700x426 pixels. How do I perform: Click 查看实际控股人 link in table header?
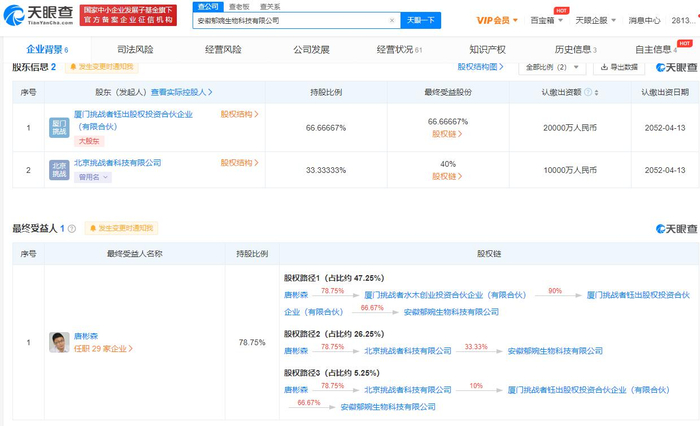point(182,91)
